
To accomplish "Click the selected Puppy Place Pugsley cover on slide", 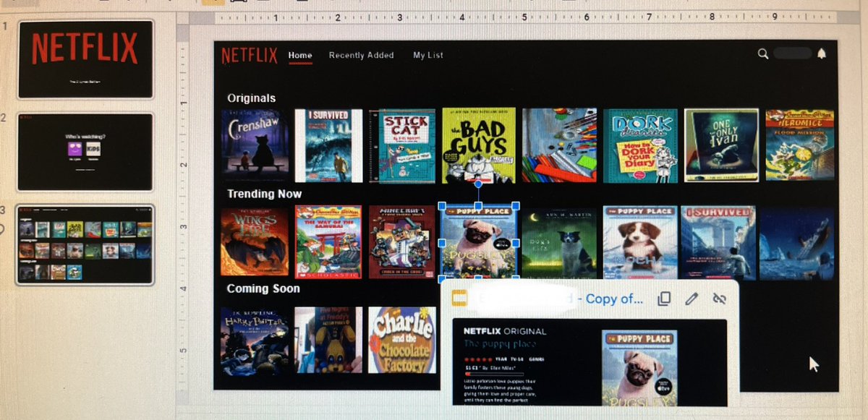I will point(478,242).
